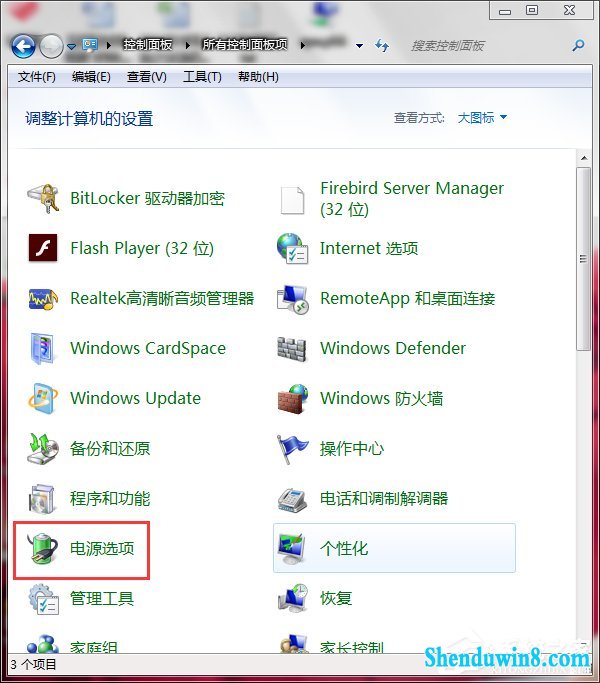Open the 家庭组 icon
600x683 pixels.
tap(43, 644)
